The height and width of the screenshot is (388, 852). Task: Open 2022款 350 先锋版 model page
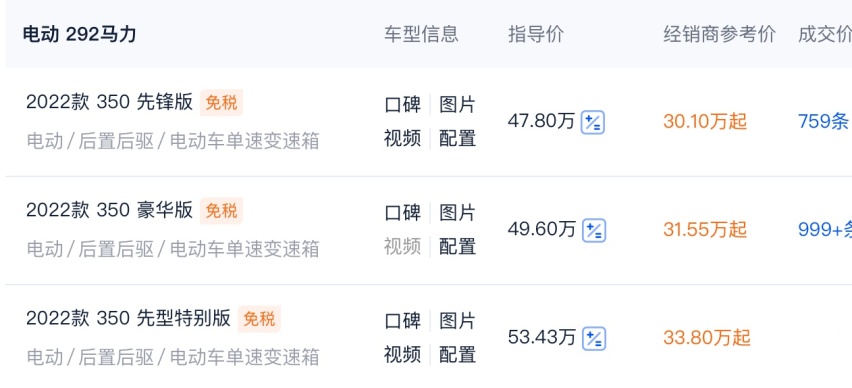click(x=110, y=103)
